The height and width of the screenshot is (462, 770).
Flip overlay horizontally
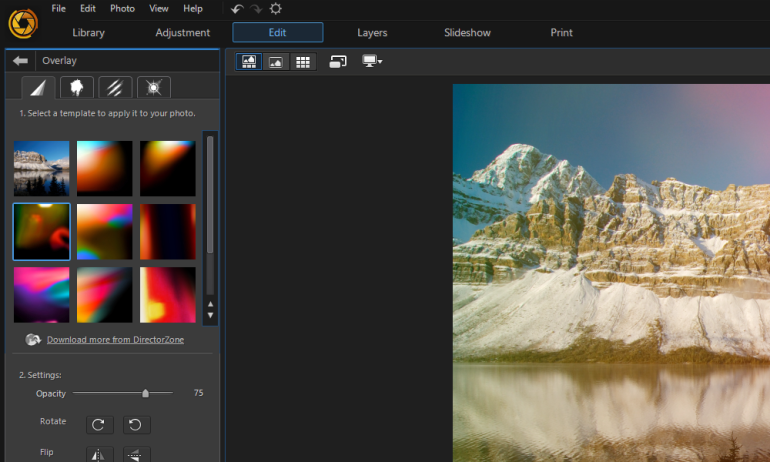pyautogui.click(x=98, y=455)
